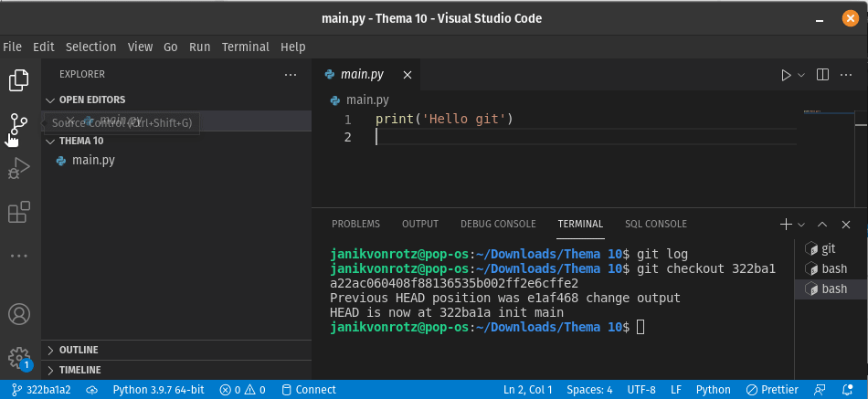Screen dimensions: 868x399
Task: Open the notifications bell icon
Action: pyautogui.click(x=847, y=390)
